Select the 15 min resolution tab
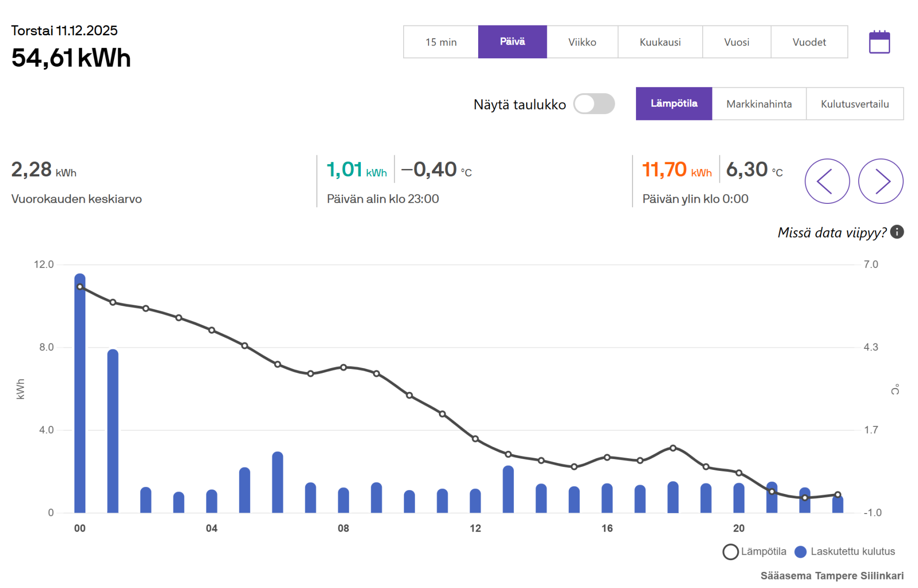Screen dimensions: 918x588 pos(441,42)
